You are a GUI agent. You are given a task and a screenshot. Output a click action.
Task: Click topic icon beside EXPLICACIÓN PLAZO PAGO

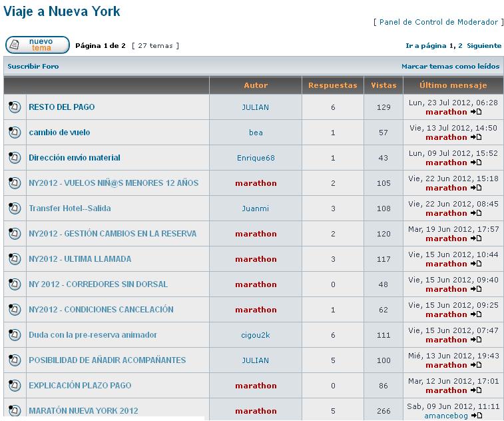coord(15,386)
